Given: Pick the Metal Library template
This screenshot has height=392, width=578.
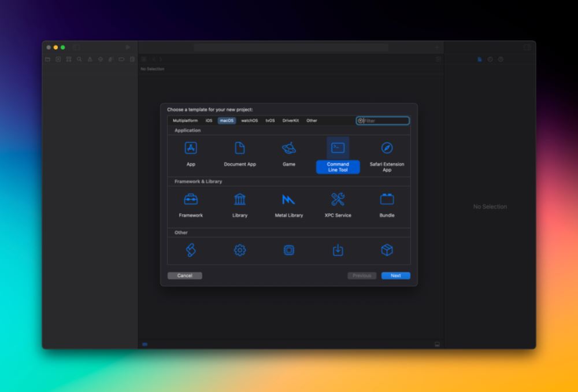Looking at the screenshot, I should (288, 199).
